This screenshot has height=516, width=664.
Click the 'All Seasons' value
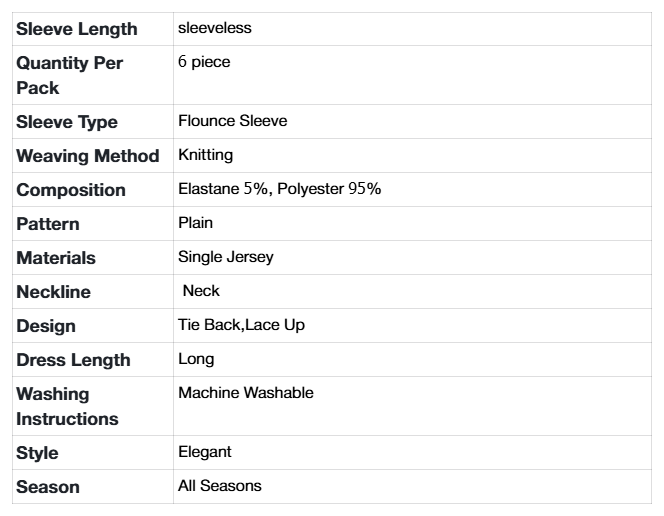tap(219, 486)
